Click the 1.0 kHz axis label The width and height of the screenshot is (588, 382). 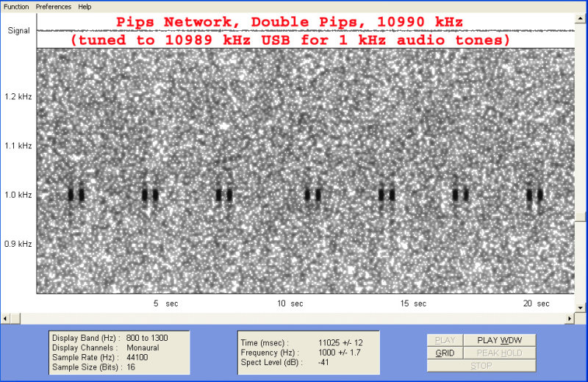18,195
